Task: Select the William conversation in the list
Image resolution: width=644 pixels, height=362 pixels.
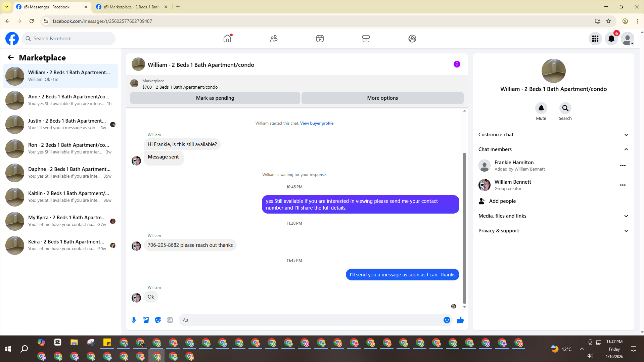Action: point(60,76)
